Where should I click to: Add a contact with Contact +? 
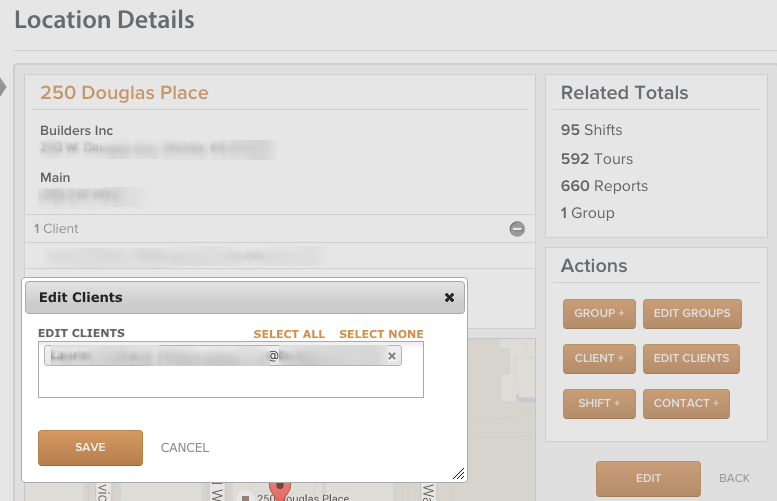click(x=686, y=404)
